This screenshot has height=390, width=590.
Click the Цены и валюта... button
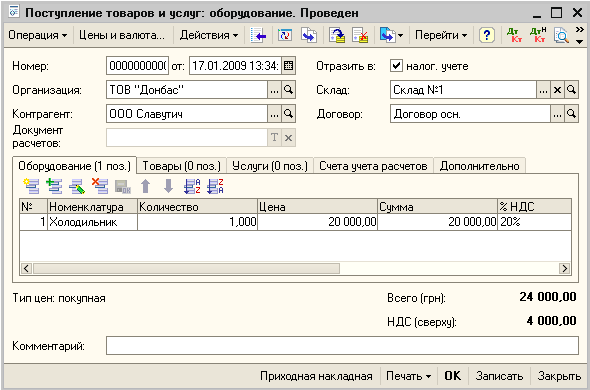click(x=122, y=35)
